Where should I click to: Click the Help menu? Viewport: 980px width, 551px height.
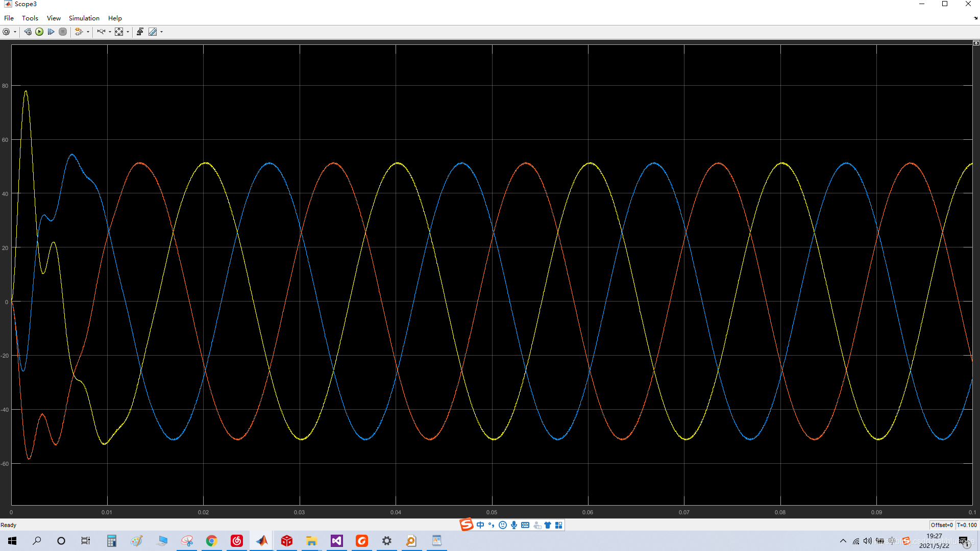pos(115,18)
